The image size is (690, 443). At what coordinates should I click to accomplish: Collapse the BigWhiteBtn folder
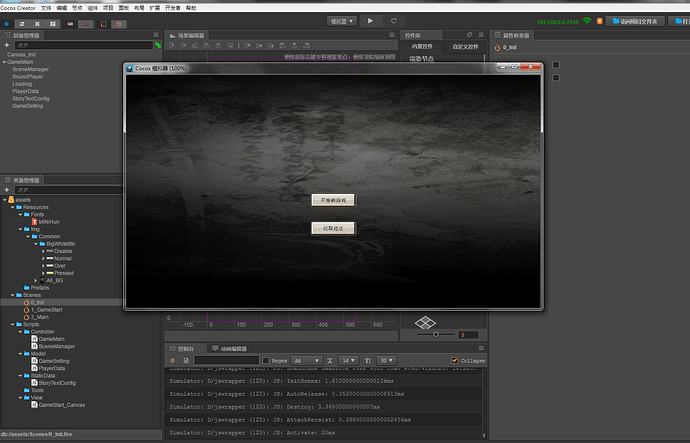(x=36, y=244)
